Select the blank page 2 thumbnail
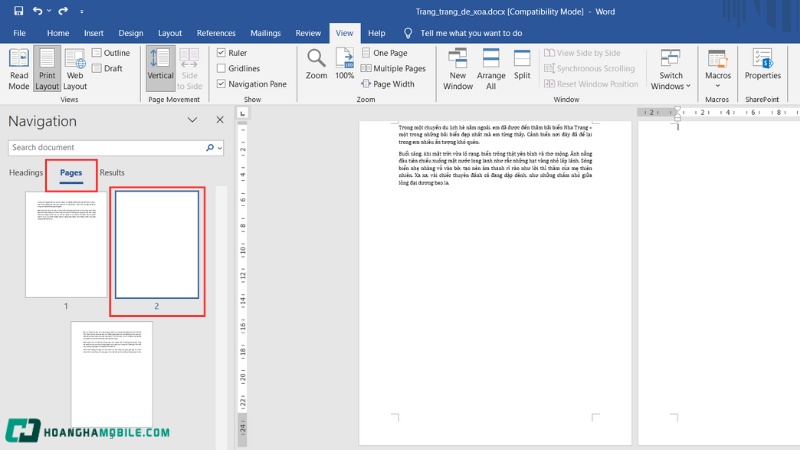The image size is (800, 450). [x=157, y=244]
